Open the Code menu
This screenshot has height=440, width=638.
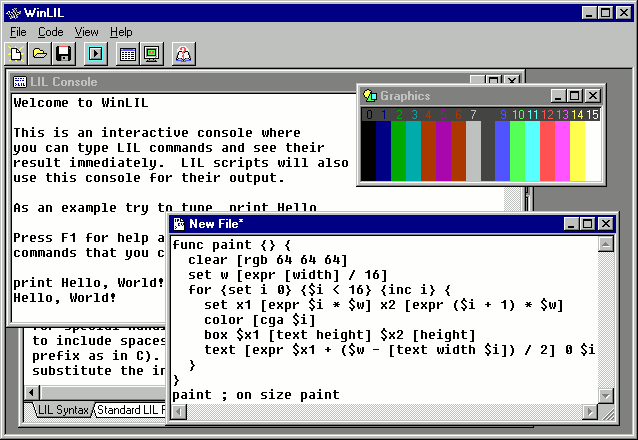click(50, 32)
